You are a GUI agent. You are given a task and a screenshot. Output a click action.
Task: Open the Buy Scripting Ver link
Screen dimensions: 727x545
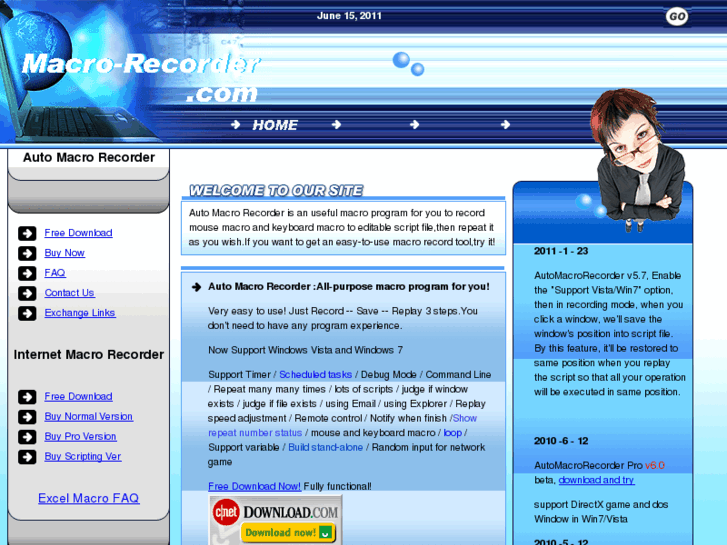coord(83,456)
